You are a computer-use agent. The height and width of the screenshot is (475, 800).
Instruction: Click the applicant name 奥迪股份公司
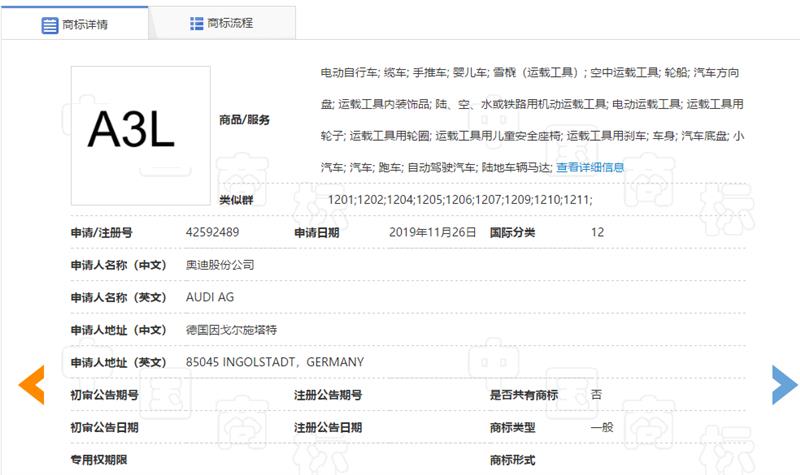220,265
